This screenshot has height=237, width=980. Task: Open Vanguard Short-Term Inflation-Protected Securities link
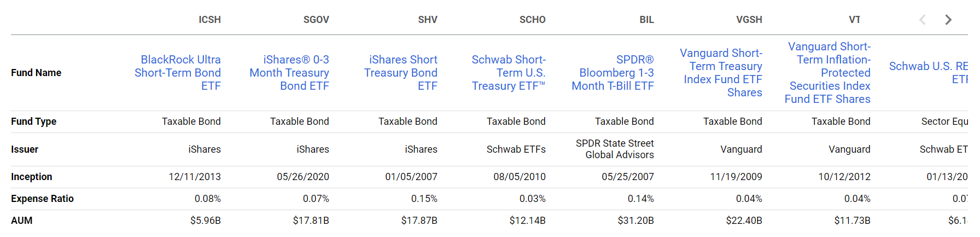[x=827, y=73]
